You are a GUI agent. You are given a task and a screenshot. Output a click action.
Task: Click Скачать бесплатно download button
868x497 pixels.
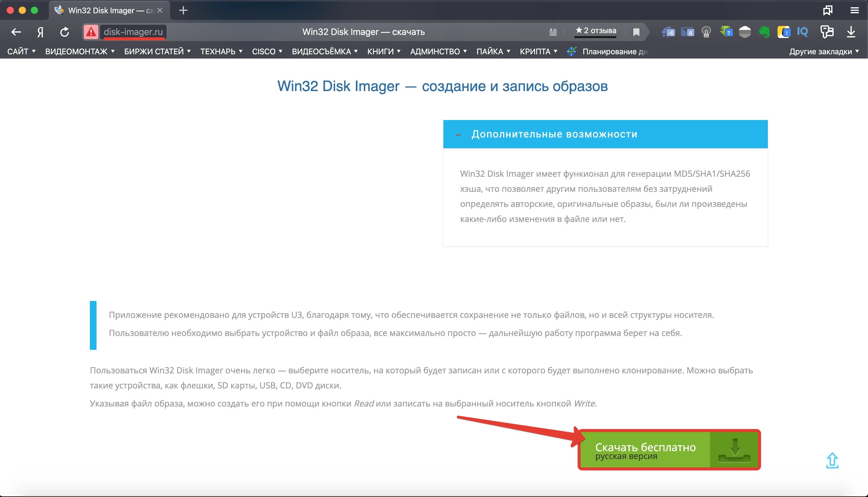(669, 450)
